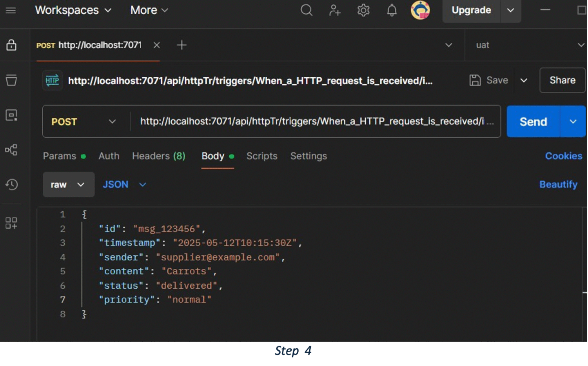Open settings gear icon in header
The height and width of the screenshot is (366, 588).
pyautogui.click(x=363, y=10)
